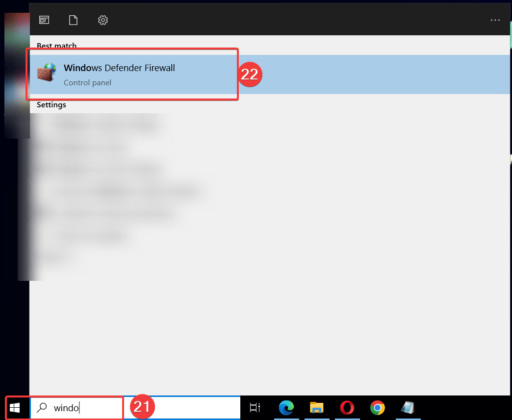Open the Windows Defender Firewall search result
Viewport: 512px width, 420px height.
(270, 74)
